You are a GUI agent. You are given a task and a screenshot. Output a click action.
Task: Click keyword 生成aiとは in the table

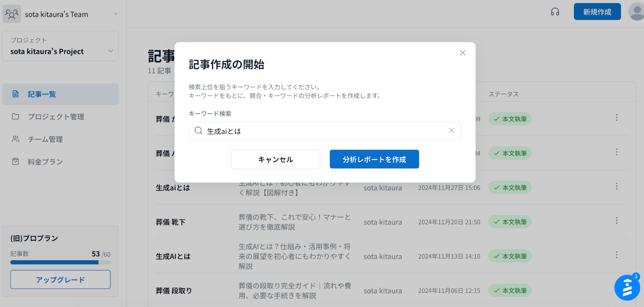click(x=173, y=188)
